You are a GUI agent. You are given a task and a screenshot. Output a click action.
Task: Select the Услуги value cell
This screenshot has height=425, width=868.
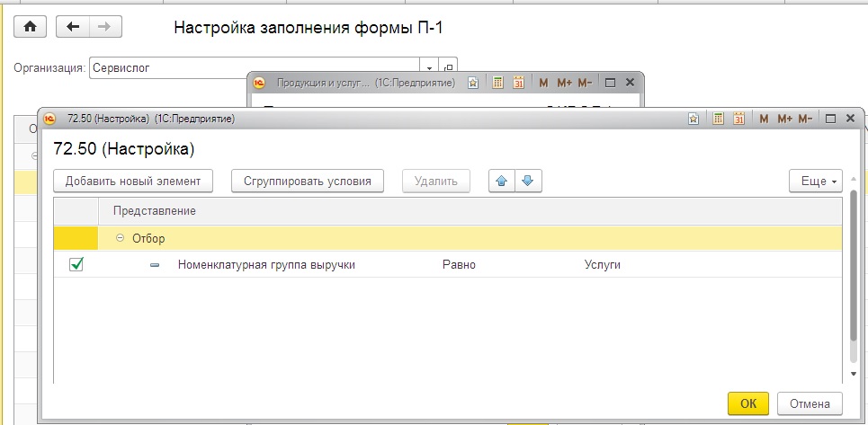[x=603, y=265]
